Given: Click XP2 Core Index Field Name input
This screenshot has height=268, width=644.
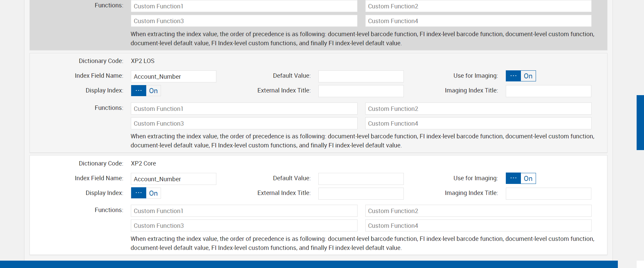Looking at the screenshot, I should pos(173,179).
